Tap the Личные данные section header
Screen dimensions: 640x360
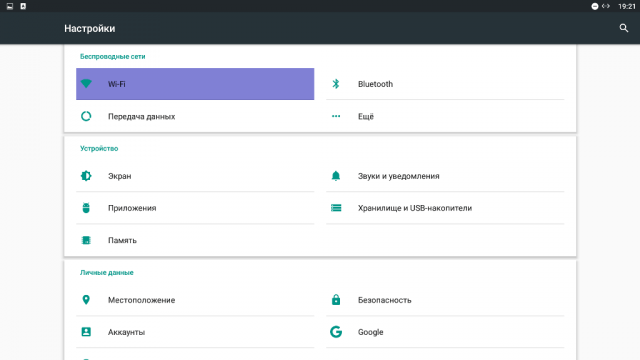107,272
